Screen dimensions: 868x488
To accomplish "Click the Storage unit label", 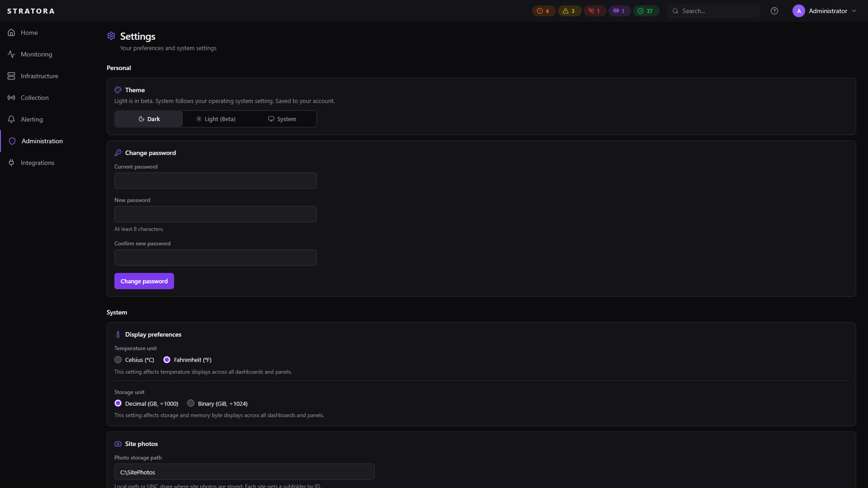I will [x=129, y=392].
